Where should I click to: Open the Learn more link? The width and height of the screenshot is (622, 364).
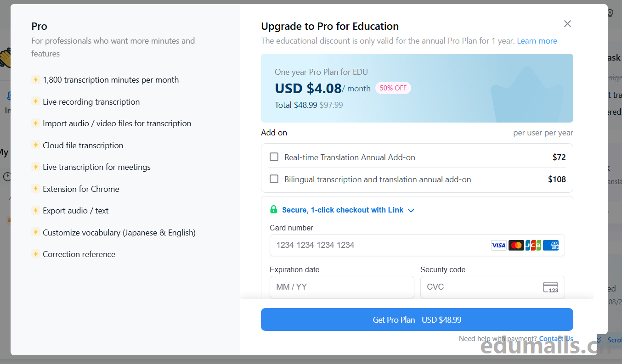click(537, 41)
